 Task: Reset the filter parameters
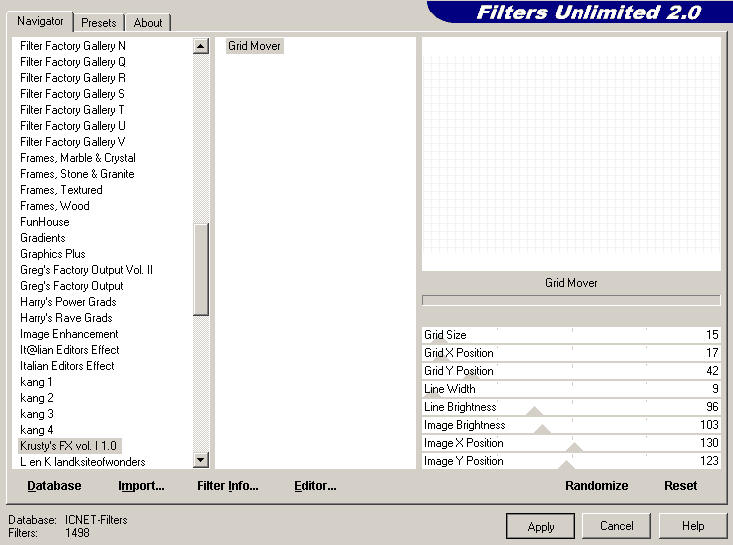(680, 486)
